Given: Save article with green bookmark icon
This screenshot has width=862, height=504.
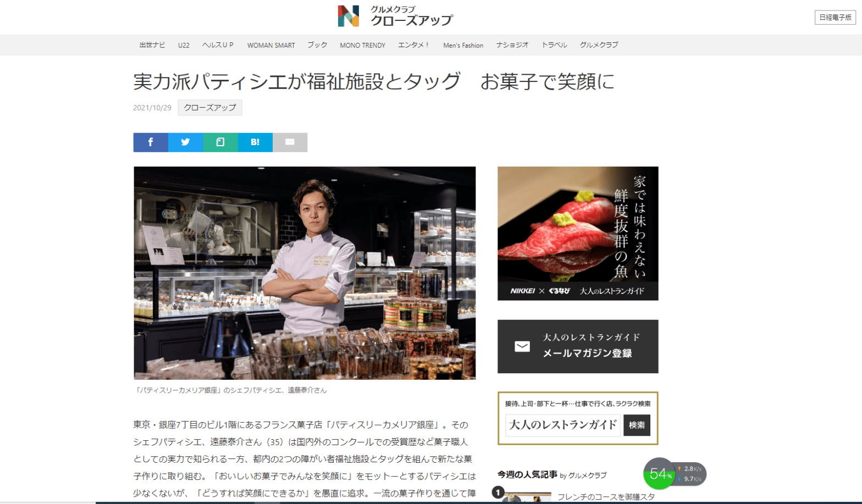Looking at the screenshot, I should [220, 142].
